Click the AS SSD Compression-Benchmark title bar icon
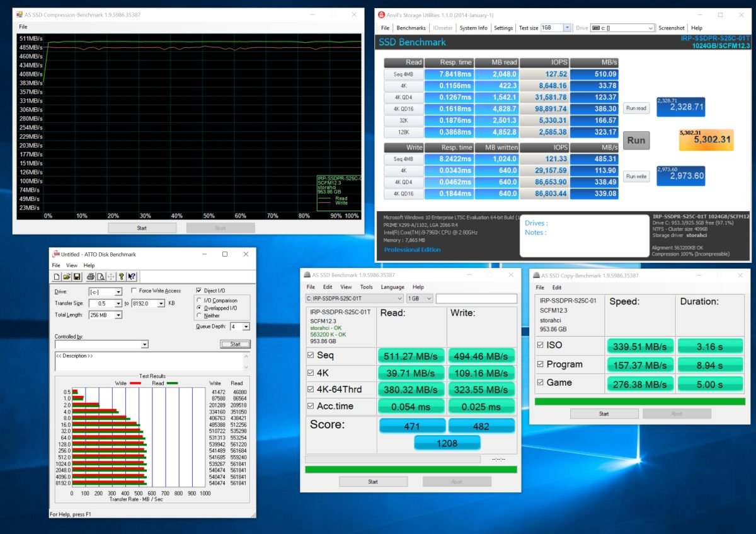This screenshot has height=534, width=756. (18, 13)
